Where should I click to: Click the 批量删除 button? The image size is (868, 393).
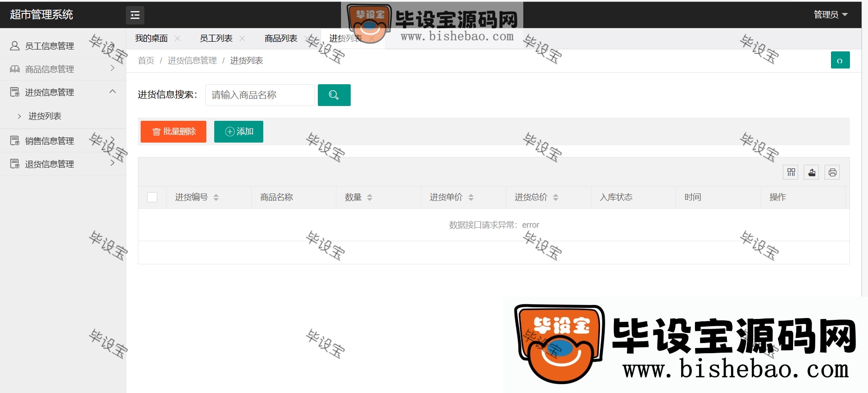174,131
